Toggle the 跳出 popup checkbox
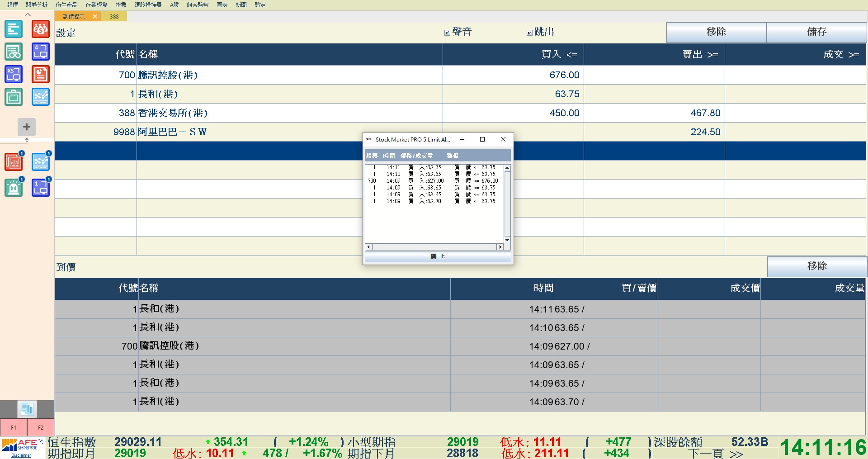 pos(529,33)
